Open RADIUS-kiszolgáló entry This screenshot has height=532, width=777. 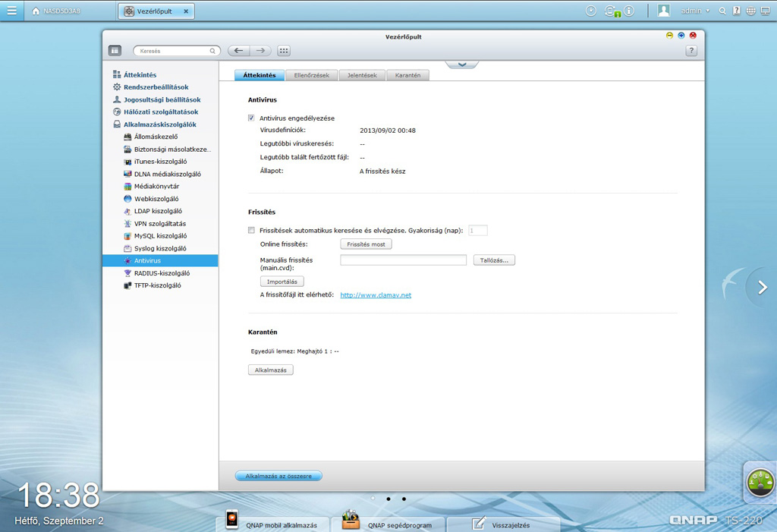click(156, 273)
